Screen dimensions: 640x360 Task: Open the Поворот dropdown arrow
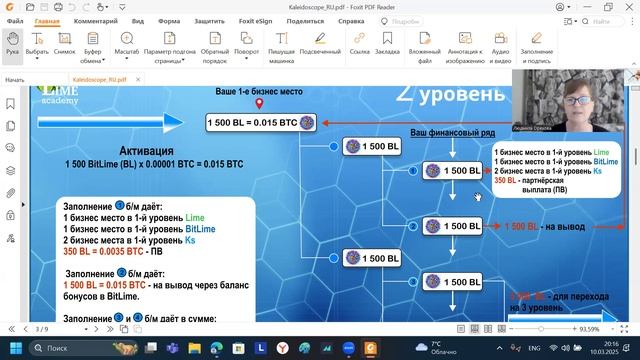[247, 59]
